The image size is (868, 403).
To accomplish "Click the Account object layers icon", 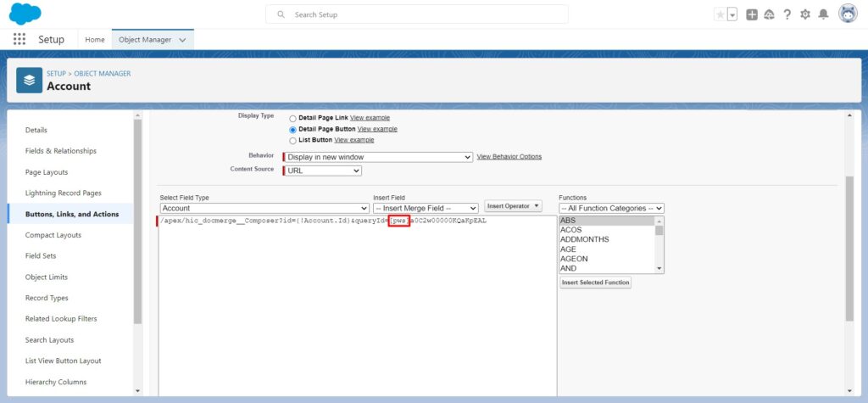I will point(30,81).
